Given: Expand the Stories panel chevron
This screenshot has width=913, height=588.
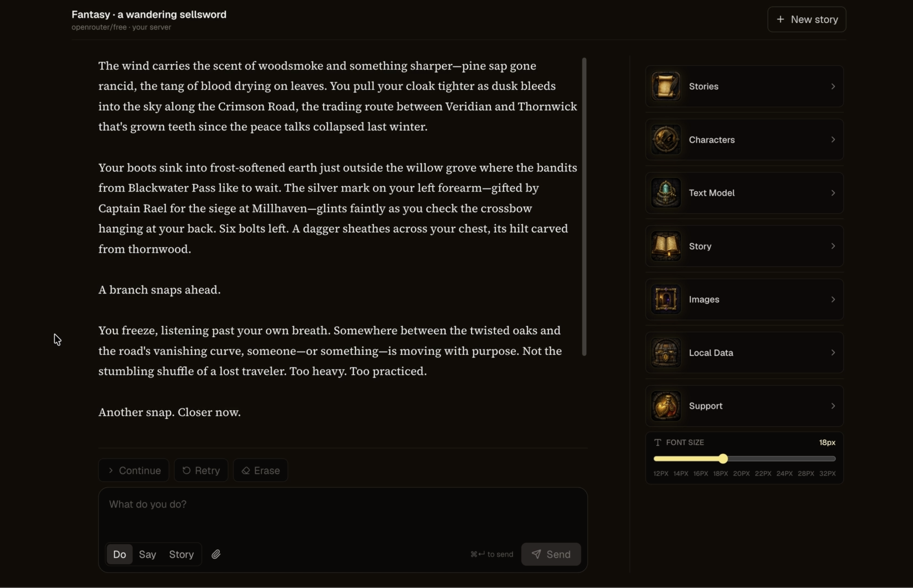Looking at the screenshot, I should click(x=833, y=86).
